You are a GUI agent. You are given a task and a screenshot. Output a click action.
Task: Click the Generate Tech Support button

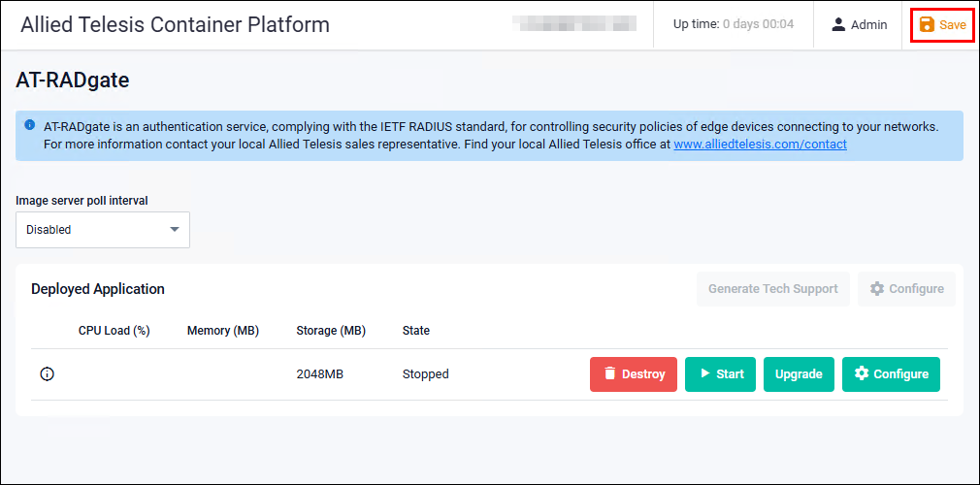coord(772,289)
